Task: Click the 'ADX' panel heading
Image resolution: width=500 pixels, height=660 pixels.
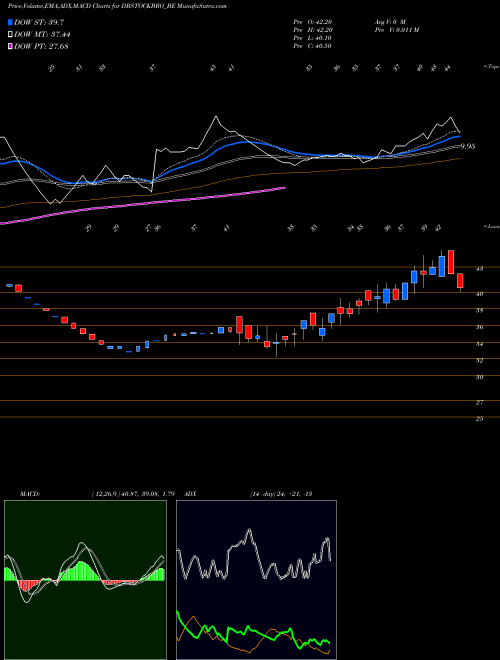Action: [x=191, y=494]
